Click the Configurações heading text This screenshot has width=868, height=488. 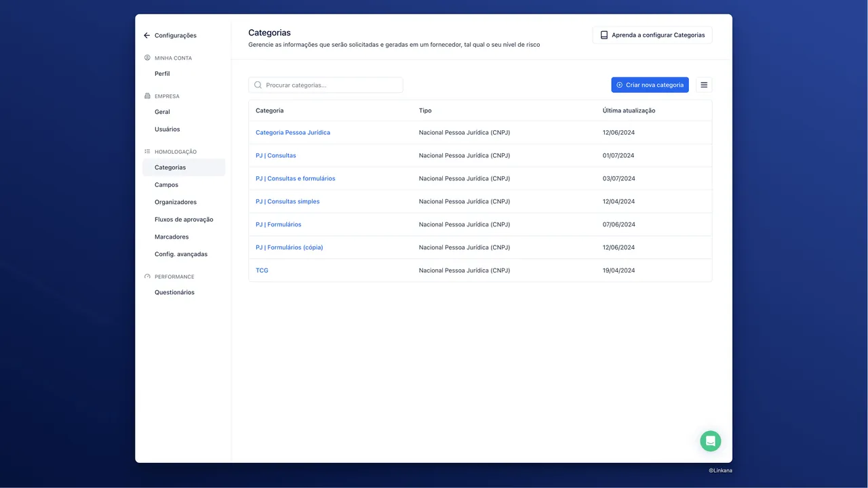(176, 36)
